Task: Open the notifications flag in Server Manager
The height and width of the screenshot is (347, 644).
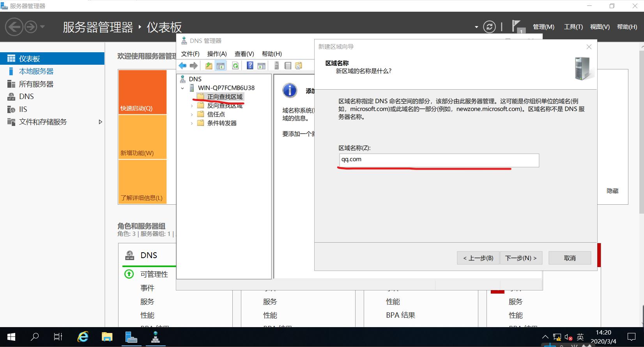Action: [518, 27]
